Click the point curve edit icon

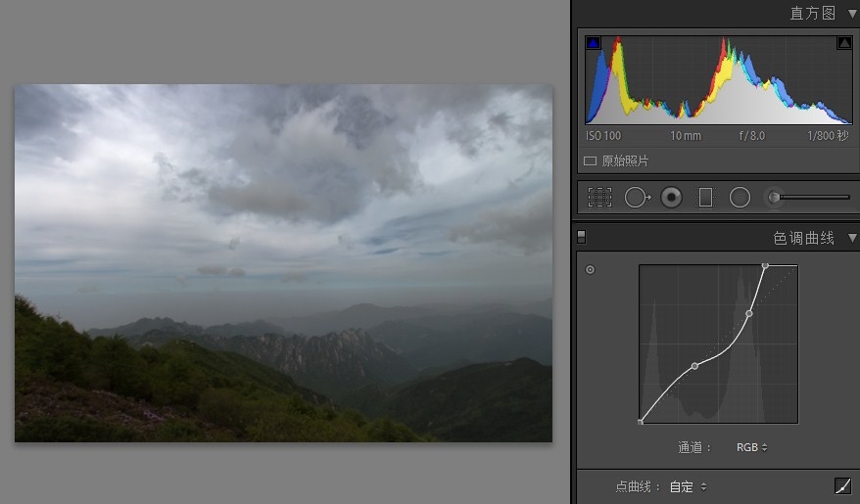click(x=842, y=485)
